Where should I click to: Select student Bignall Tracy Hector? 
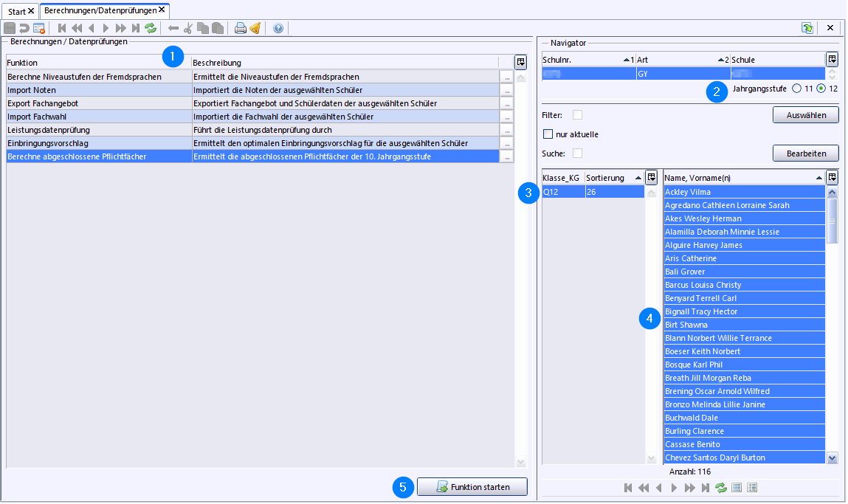tap(744, 311)
